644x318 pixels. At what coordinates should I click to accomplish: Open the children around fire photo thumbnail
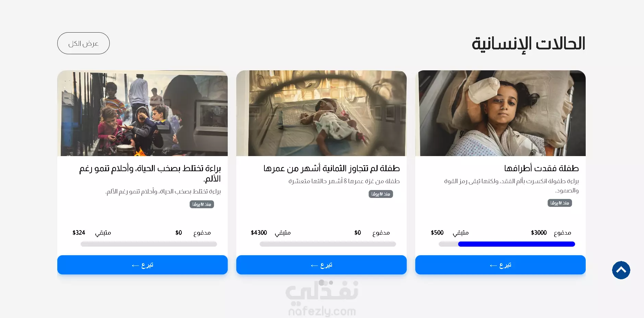(142, 113)
